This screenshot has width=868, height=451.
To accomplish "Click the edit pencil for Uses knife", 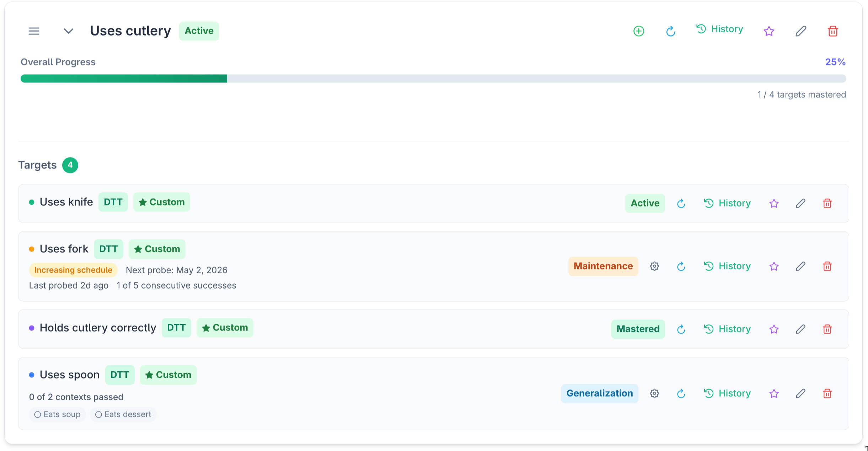I will [x=800, y=203].
